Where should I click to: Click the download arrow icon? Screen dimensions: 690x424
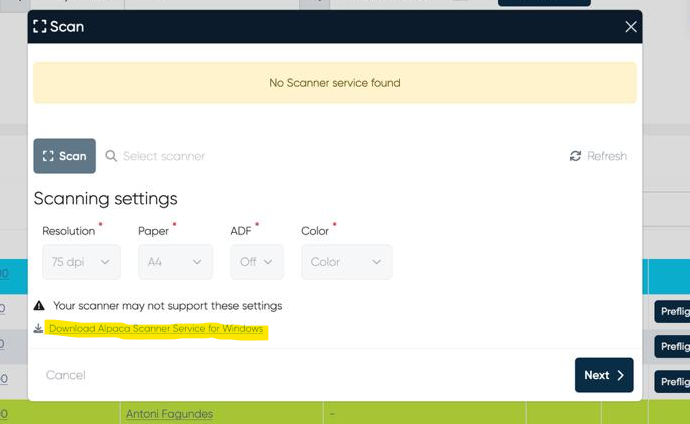[39, 328]
